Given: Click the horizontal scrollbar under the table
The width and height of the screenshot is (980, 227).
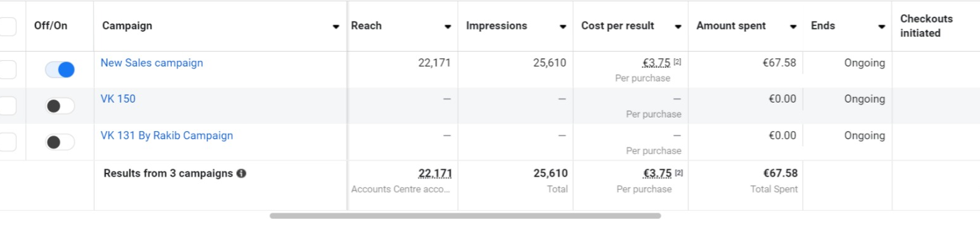Looking at the screenshot, I should point(465,216).
